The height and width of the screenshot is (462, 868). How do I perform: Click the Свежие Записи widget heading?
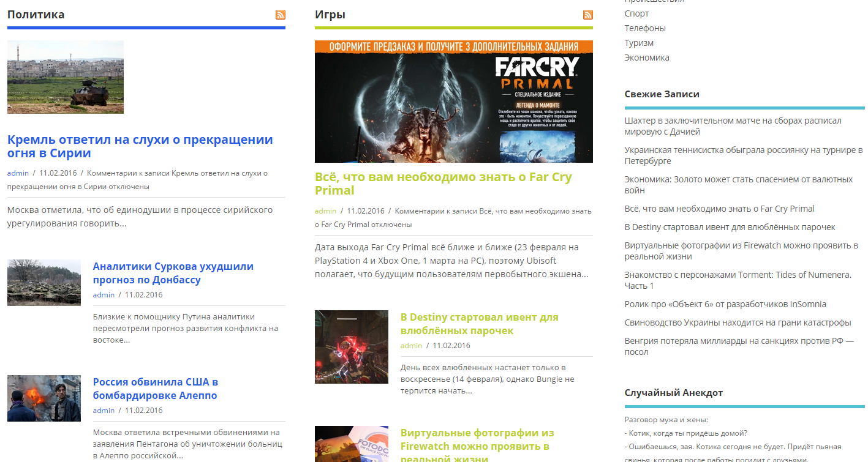(662, 94)
